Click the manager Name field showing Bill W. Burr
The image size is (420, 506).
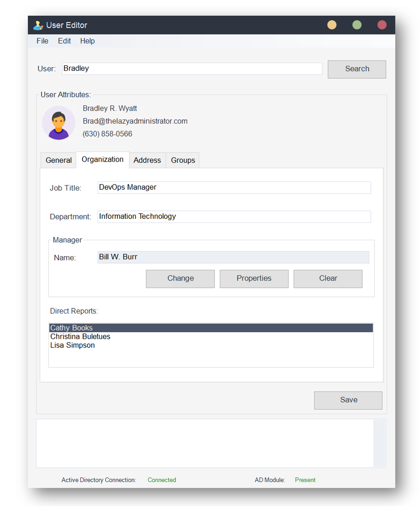(233, 257)
